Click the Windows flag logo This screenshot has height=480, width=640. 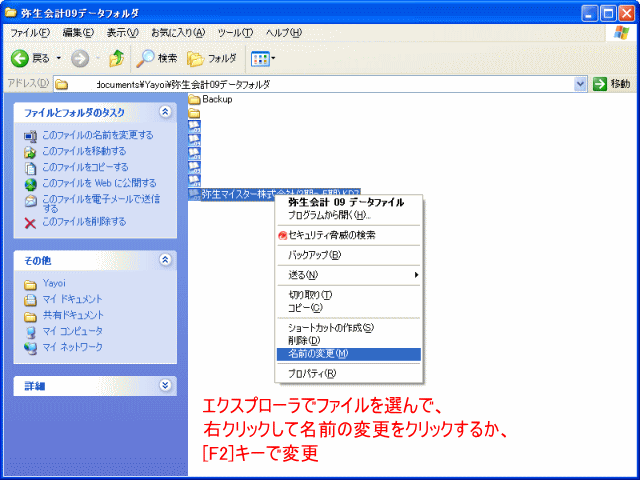(622, 32)
